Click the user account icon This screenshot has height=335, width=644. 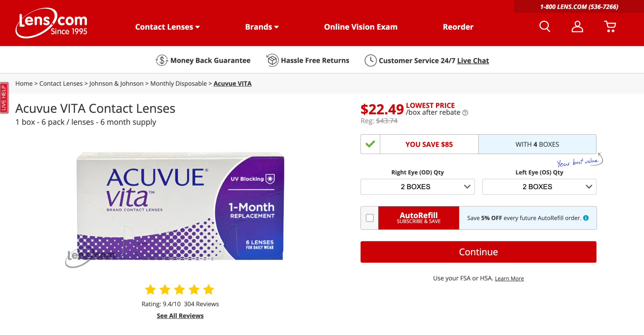point(577,26)
